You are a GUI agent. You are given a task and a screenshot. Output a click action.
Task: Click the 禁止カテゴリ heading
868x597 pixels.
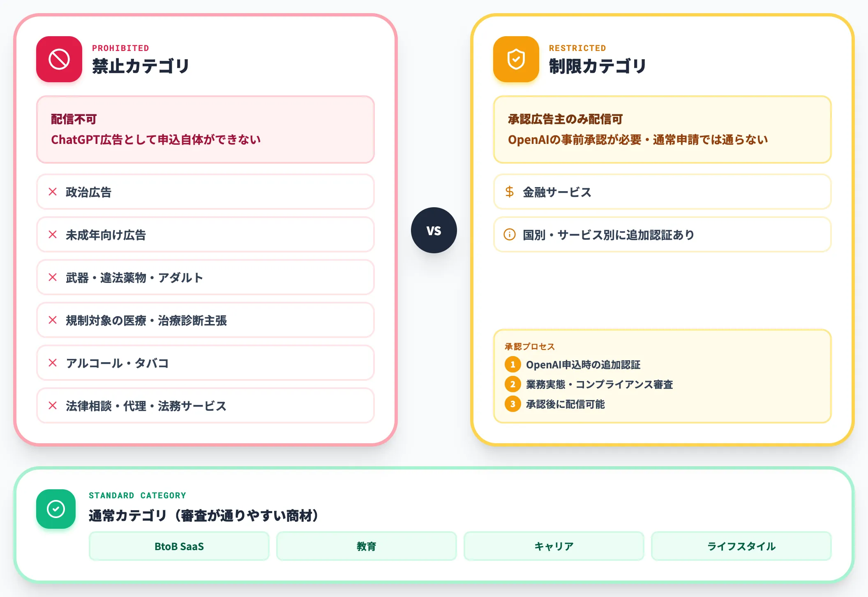pos(141,66)
